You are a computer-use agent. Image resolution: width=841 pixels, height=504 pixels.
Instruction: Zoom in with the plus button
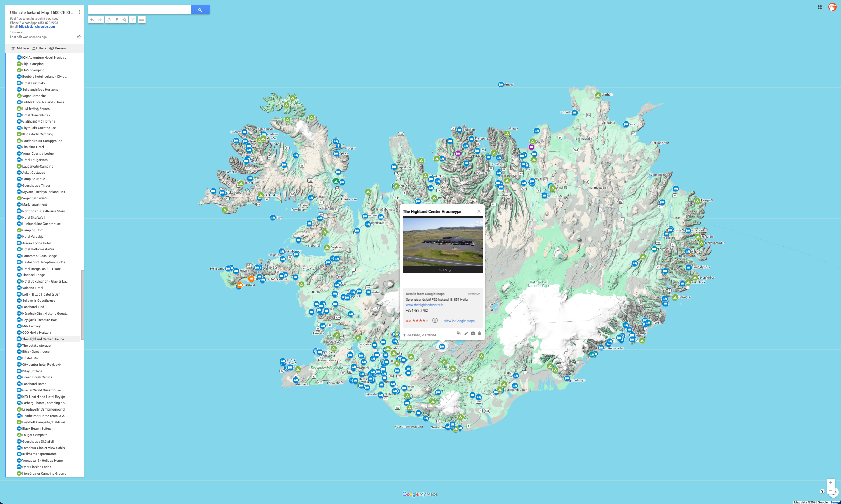[x=831, y=483]
